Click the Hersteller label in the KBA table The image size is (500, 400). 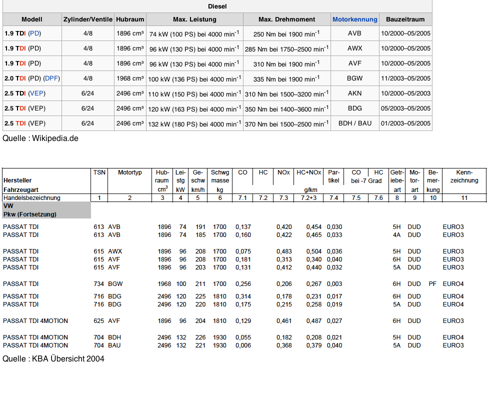click(17, 180)
